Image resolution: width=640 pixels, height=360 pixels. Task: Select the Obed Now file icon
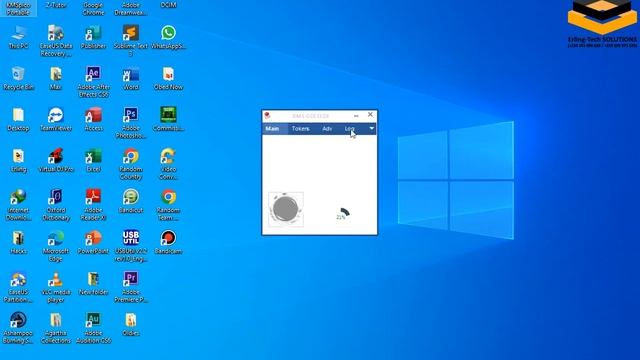tap(168, 79)
